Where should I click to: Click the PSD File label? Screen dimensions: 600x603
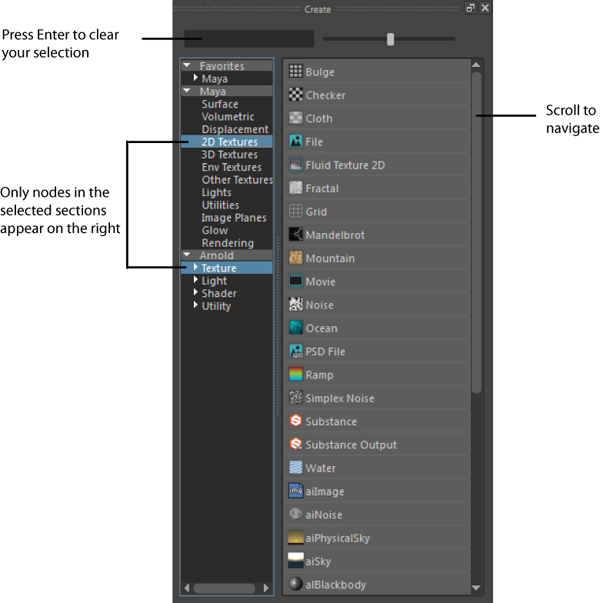(x=325, y=351)
